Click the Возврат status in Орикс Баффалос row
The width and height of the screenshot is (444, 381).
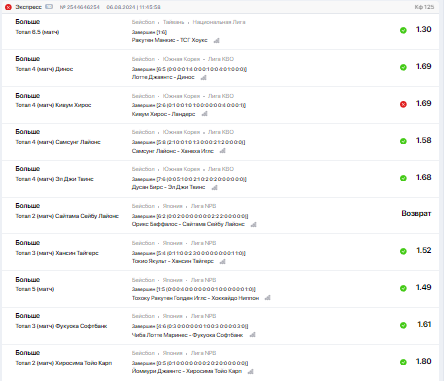point(416,213)
